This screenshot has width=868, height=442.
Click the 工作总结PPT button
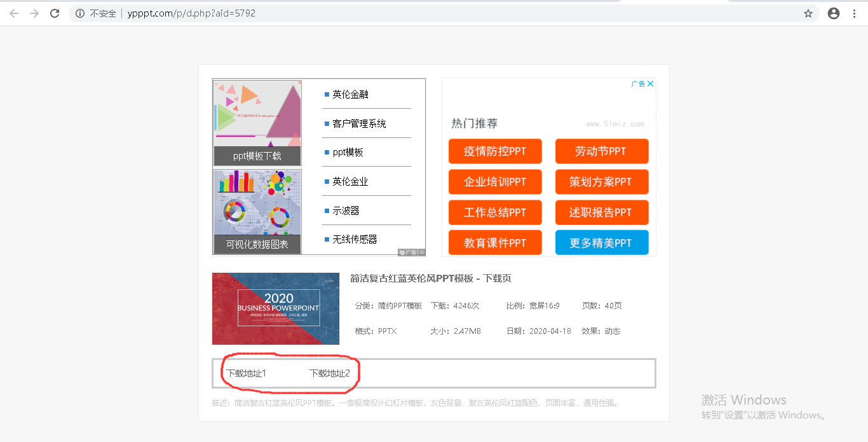(495, 212)
